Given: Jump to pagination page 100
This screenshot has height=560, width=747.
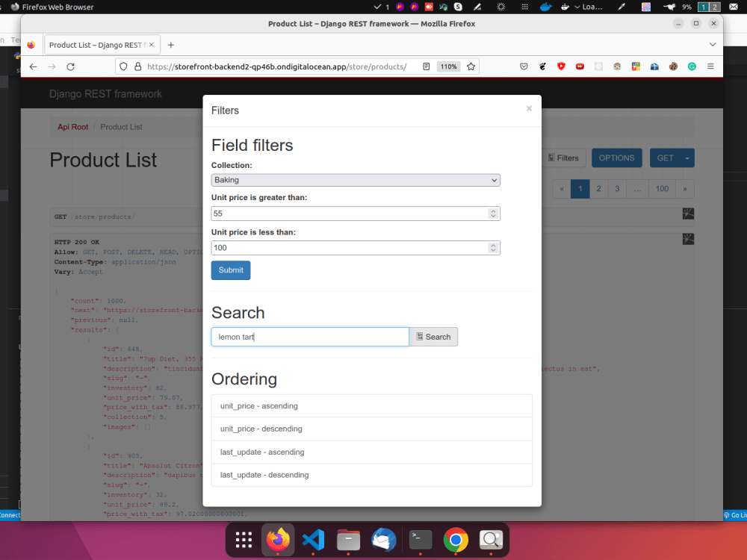Looking at the screenshot, I should tap(662, 189).
